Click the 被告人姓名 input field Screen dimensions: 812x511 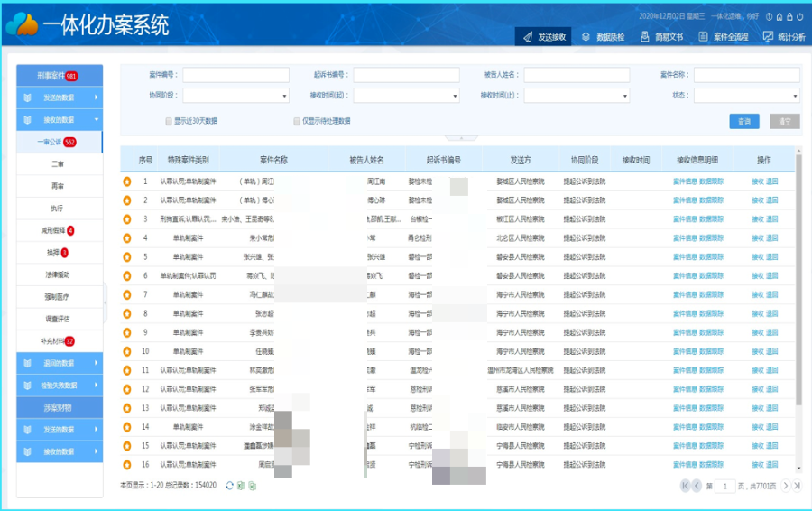[577, 75]
